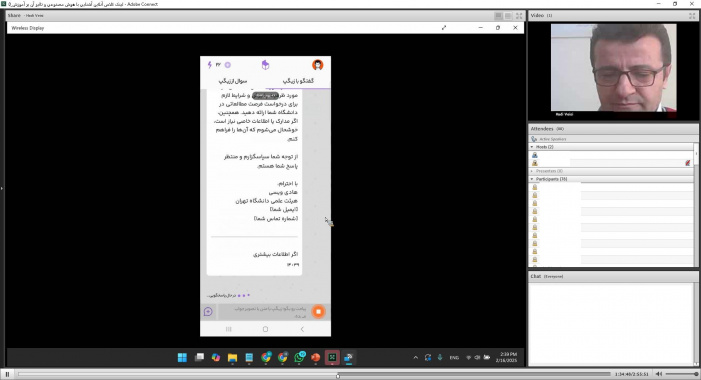Show hidden system tray icons chevron

click(415, 358)
